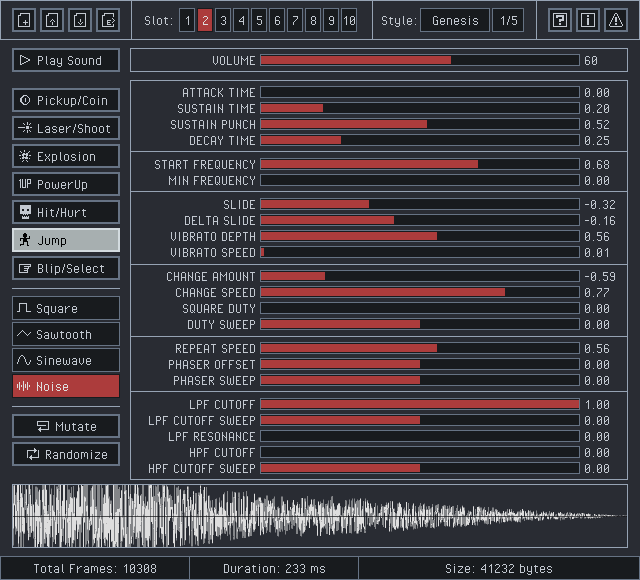
Task: Click the Change Speed slider
Action: tap(420, 292)
